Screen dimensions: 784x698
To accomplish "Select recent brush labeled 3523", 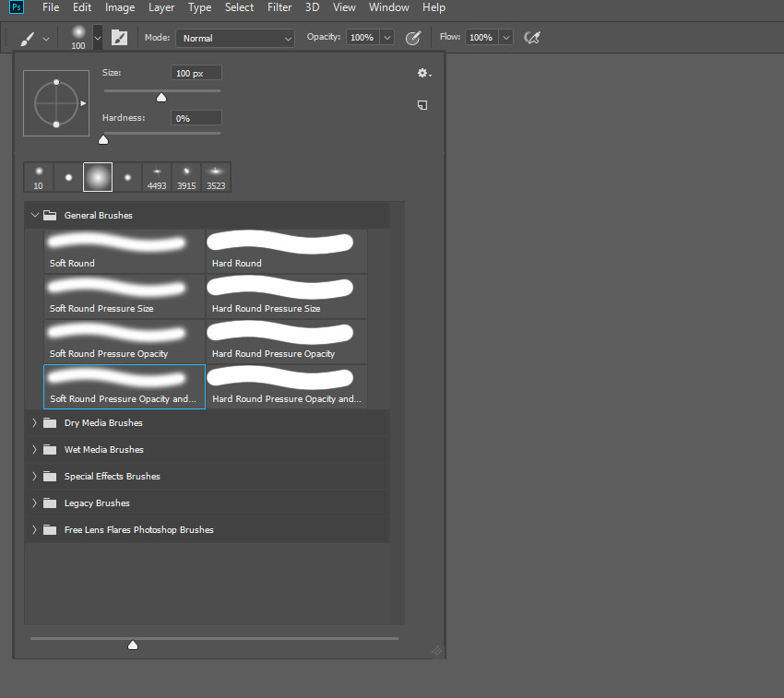I will click(216, 177).
